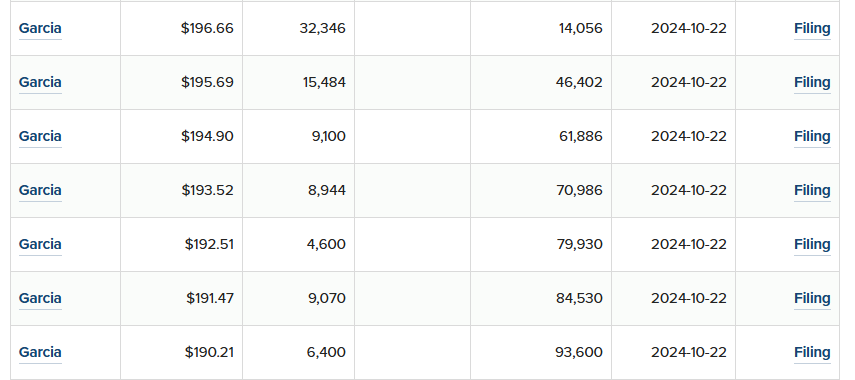
Task: Open Garcia link in the $190.21 row
Action: [40, 352]
